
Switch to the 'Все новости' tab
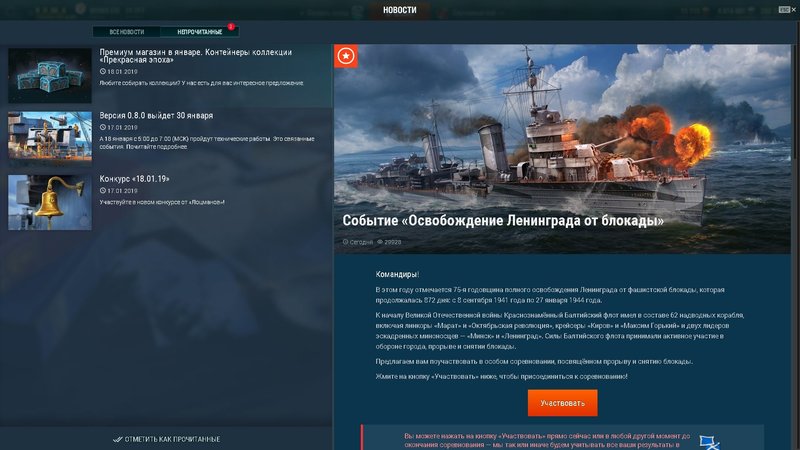click(x=127, y=32)
